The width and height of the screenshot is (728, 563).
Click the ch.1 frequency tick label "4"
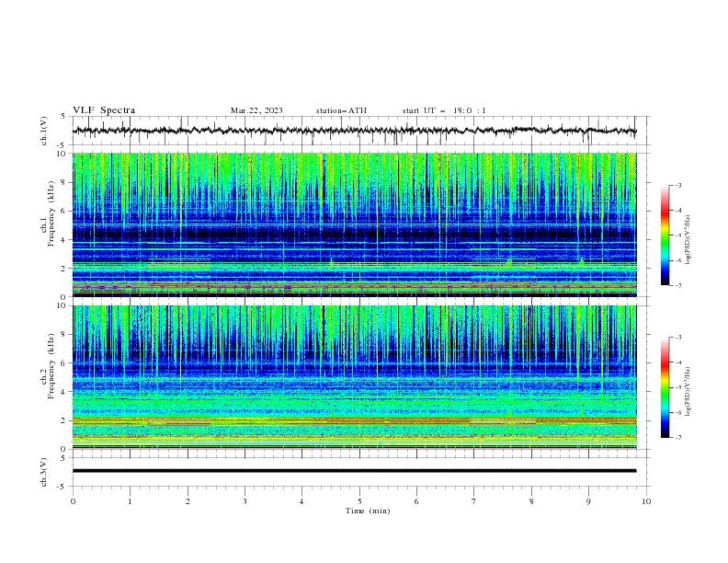click(x=63, y=240)
